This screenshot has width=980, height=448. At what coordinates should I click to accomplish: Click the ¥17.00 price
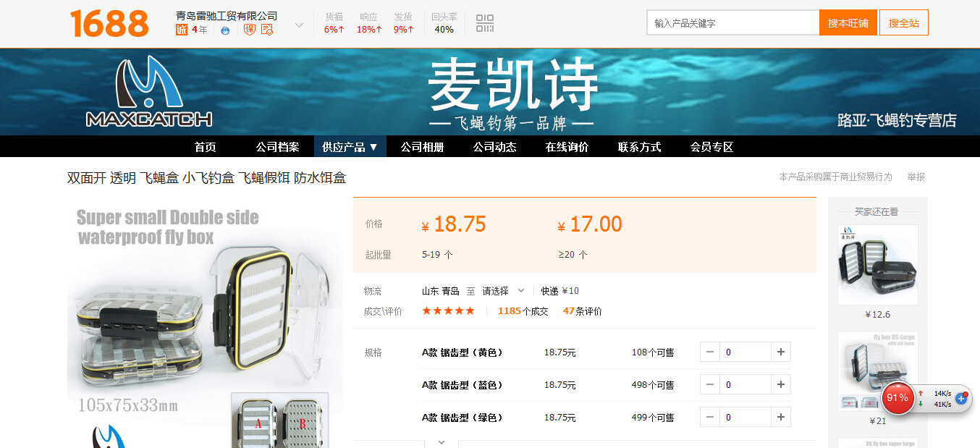point(590,224)
